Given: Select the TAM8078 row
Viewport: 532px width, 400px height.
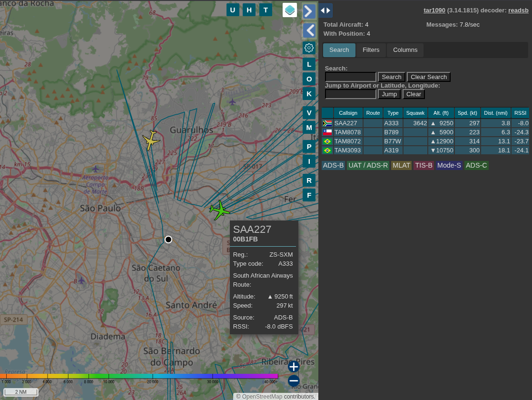Looking at the screenshot, I should [425, 132].
